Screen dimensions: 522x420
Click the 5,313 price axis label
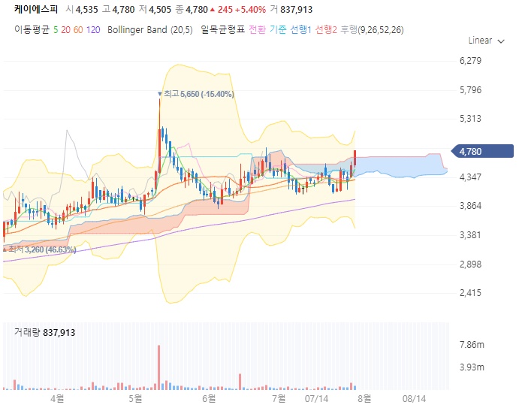(470, 119)
